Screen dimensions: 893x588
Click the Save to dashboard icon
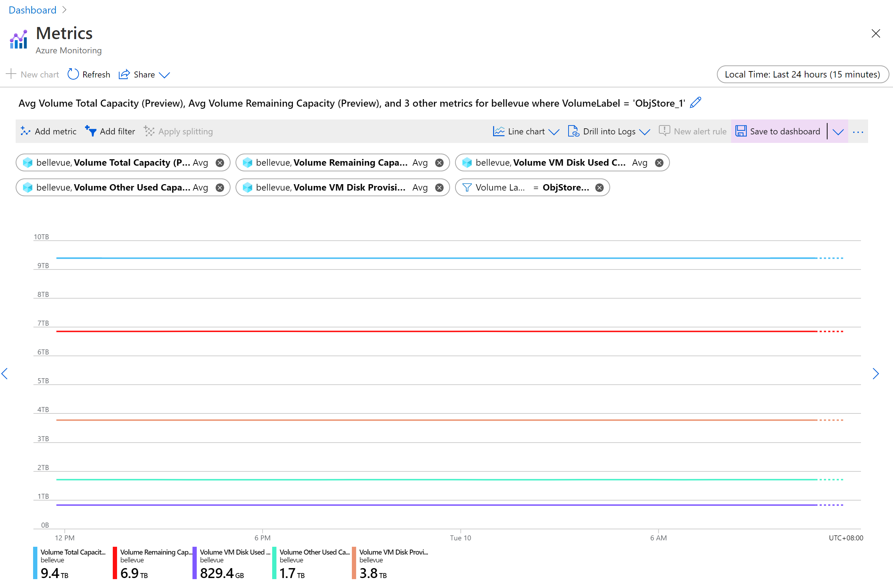pos(740,131)
